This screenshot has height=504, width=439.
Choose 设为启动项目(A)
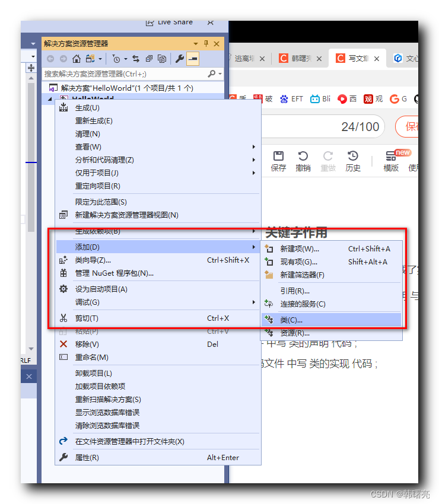point(158,289)
